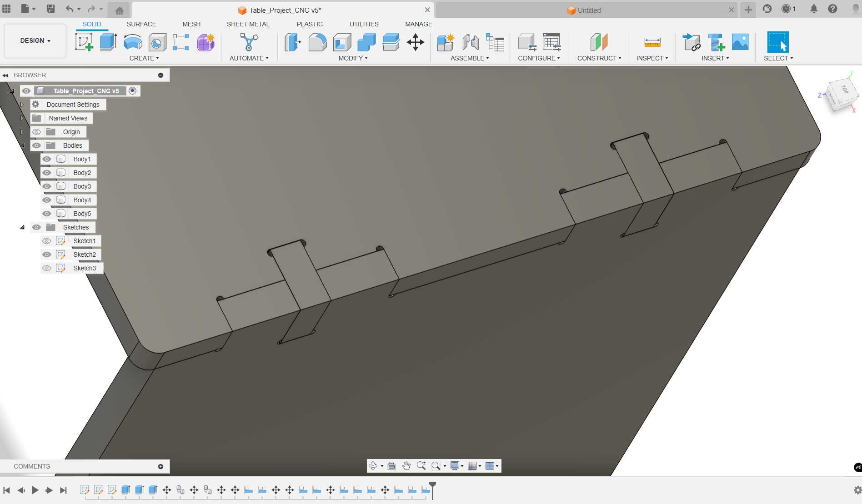Select the Extrude tool icon
The width and height of the screenshot is (862, 504).
108,42
